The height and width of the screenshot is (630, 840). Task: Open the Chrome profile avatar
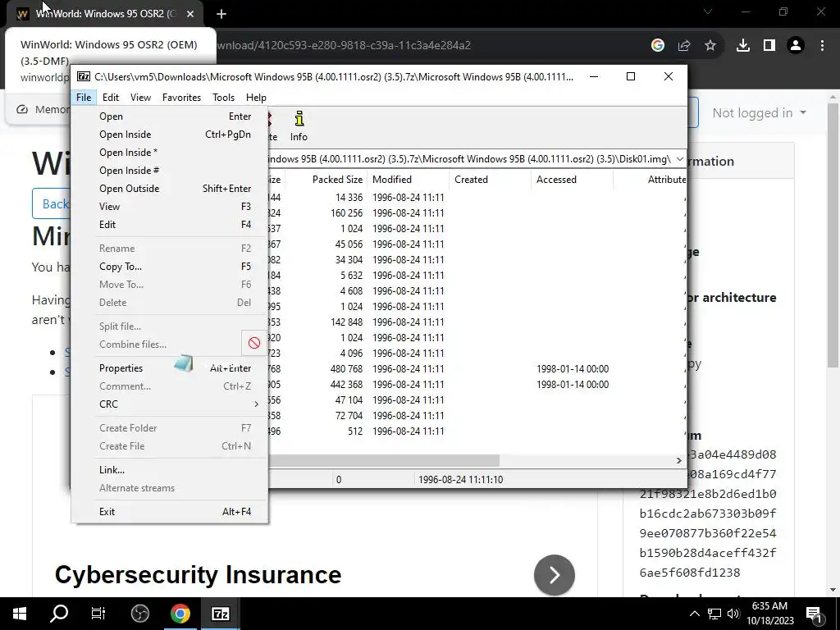point(796,46)
